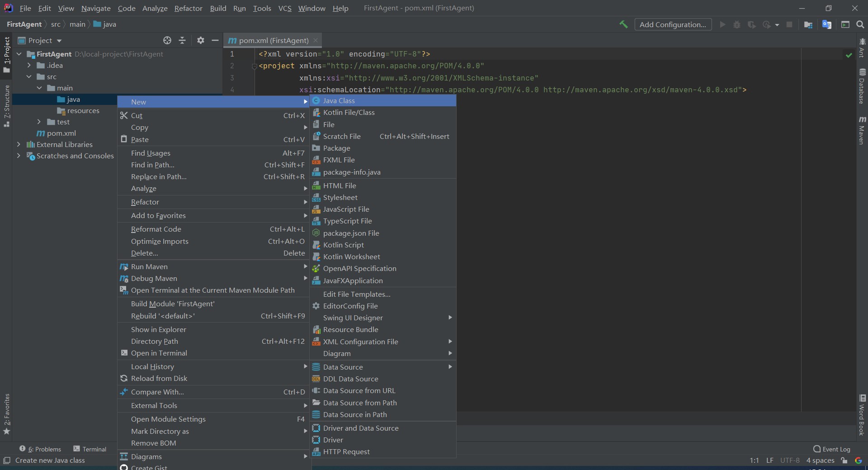Open the Maven tool window on the right

(x=862, y=130)
